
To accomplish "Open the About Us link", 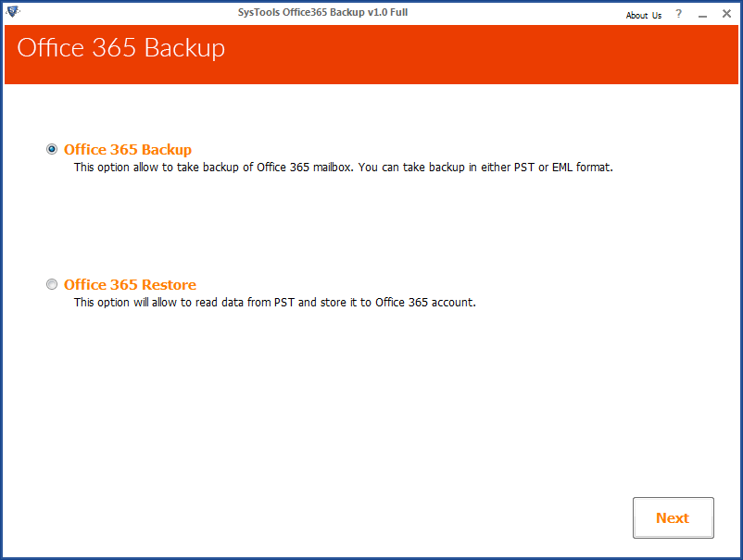I will pyautogui.click(x=644, y=15).
